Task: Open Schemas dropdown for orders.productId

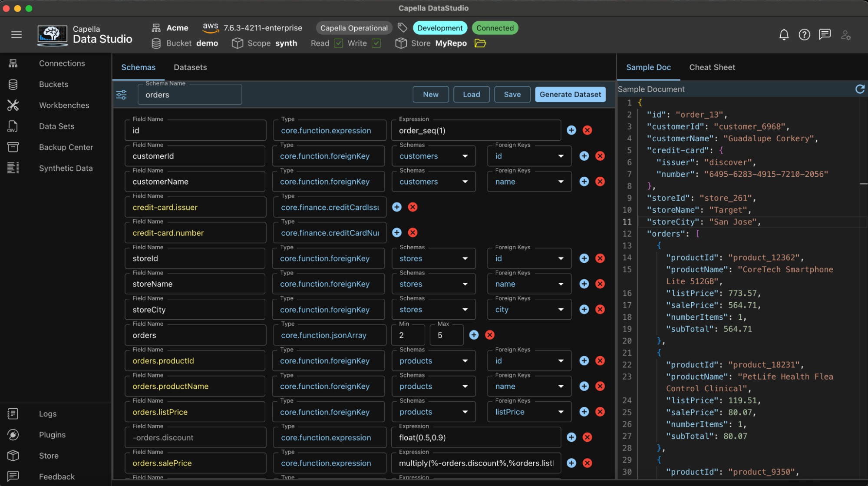Action: [434, 360]
